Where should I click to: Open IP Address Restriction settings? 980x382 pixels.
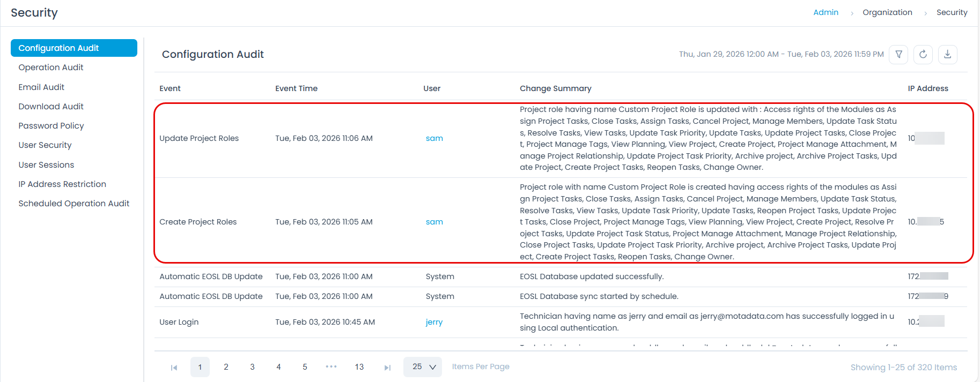62,184
